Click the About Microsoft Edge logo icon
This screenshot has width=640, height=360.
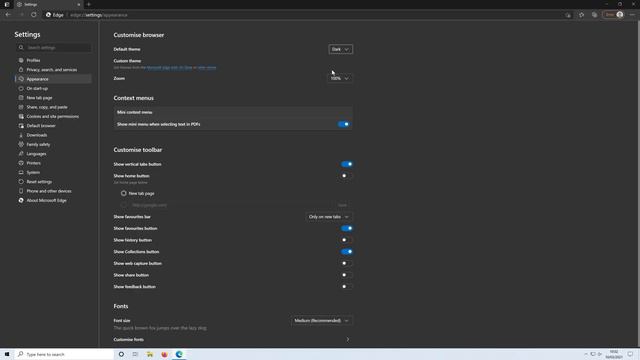21,200
